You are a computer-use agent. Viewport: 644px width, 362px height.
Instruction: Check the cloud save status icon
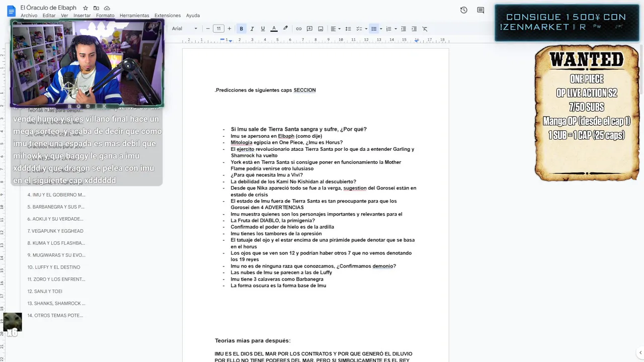point(107,8)
